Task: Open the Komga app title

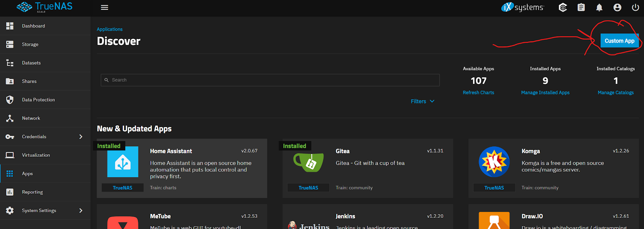Action: (530, 151)
